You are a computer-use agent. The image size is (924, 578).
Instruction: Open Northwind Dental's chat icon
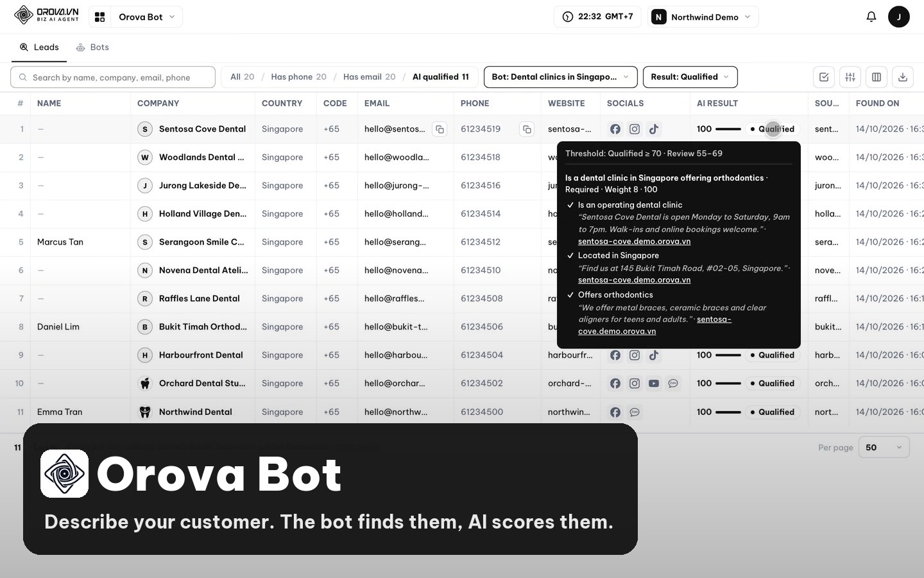click(x=635, y=412)
